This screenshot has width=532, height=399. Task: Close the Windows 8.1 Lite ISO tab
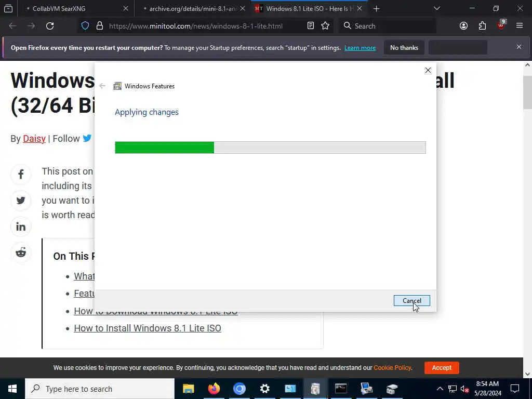360,8
